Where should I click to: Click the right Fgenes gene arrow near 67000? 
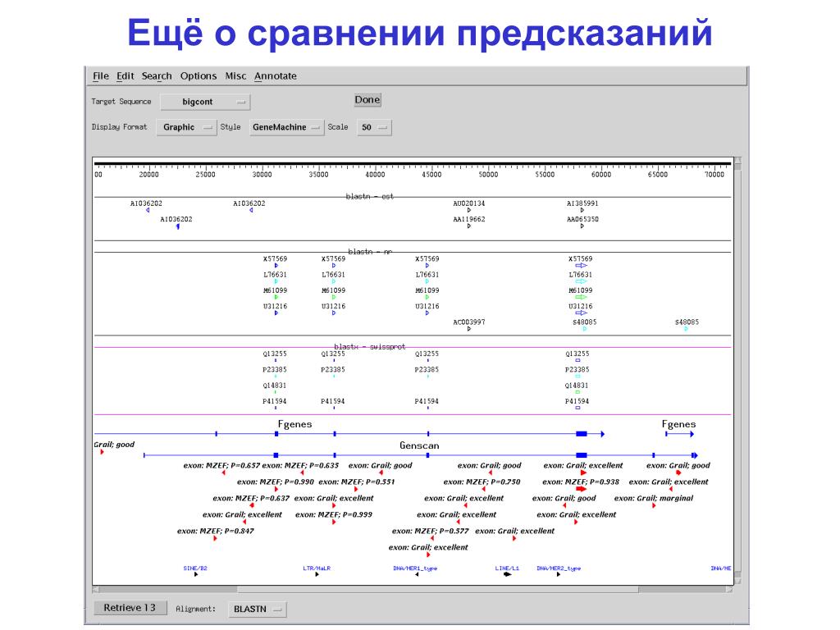point(680,434)
